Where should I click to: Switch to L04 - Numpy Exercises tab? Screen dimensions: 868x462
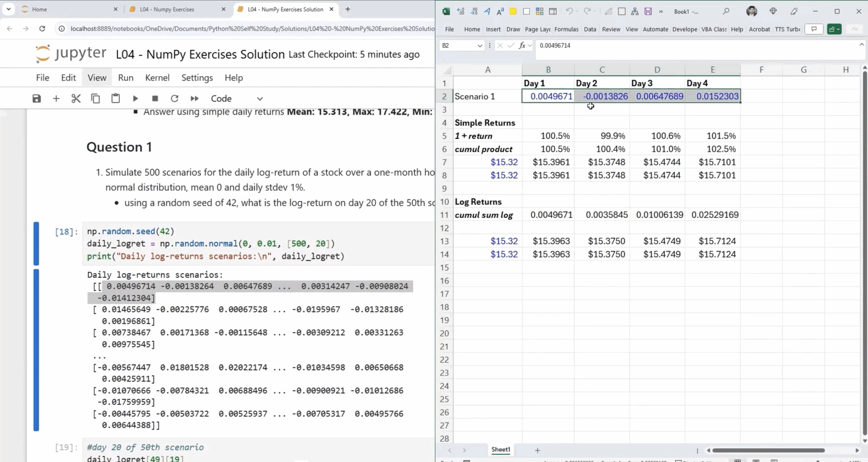[x=167, y=9]
